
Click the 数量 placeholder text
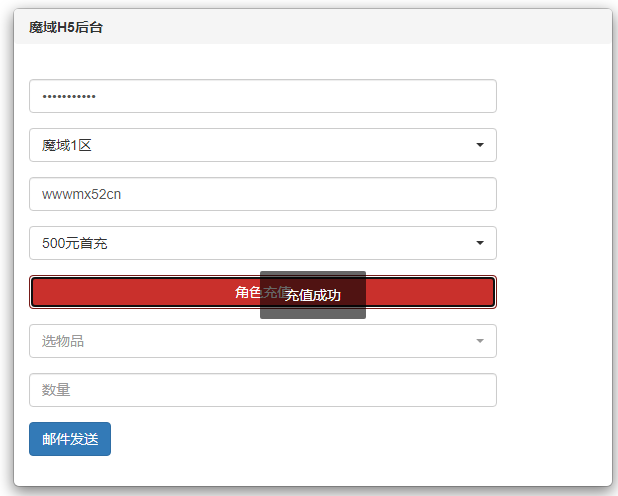click(x=56, y=390)
